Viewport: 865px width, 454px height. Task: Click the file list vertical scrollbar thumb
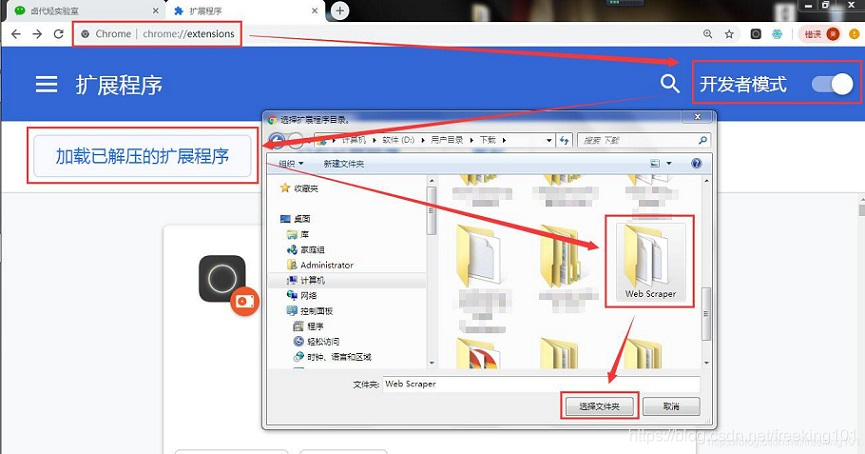click(706, 313)
